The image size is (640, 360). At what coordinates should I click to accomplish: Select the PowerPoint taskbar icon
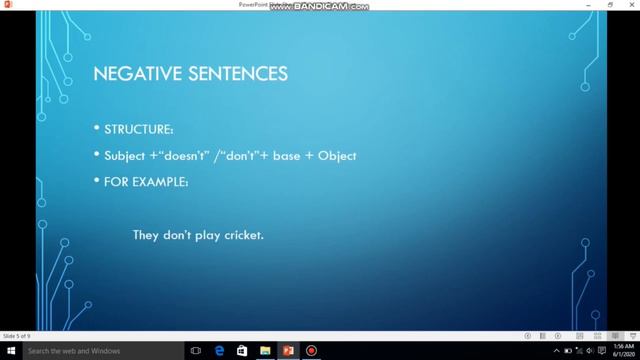coord(288,351)
